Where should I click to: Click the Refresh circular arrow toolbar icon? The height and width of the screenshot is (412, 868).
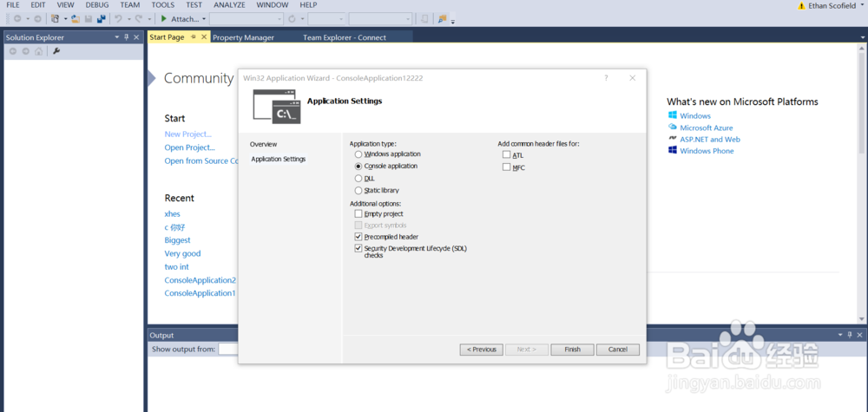(293, 19)
